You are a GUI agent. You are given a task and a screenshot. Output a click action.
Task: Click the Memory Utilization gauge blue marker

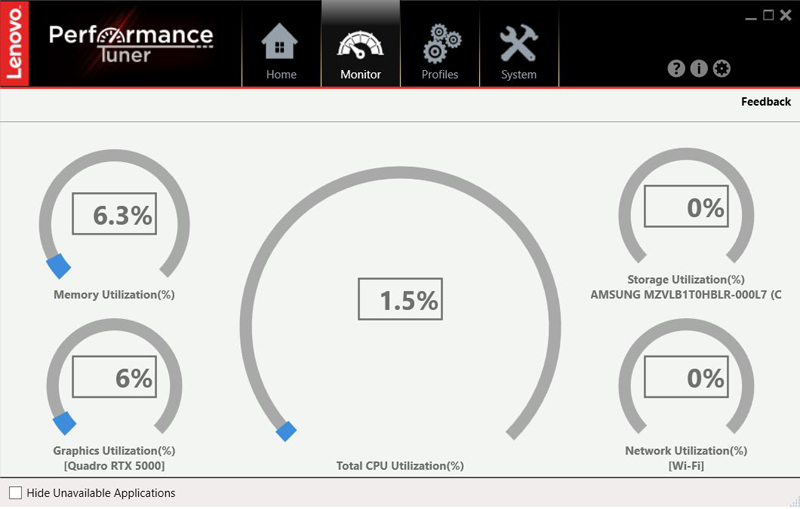59,266
